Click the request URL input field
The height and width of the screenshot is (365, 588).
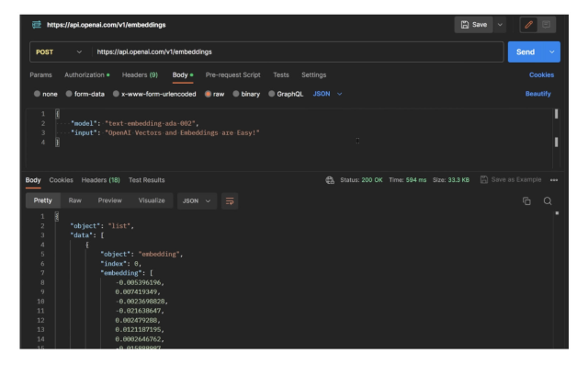[x=297, y=52]
